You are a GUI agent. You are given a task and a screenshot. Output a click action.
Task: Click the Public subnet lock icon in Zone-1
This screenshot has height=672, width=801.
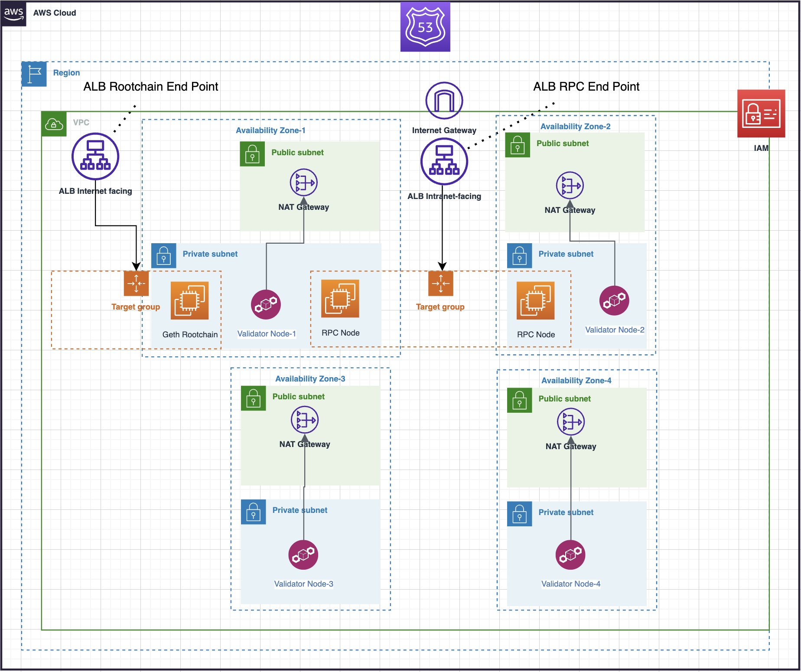pos(252,154)
